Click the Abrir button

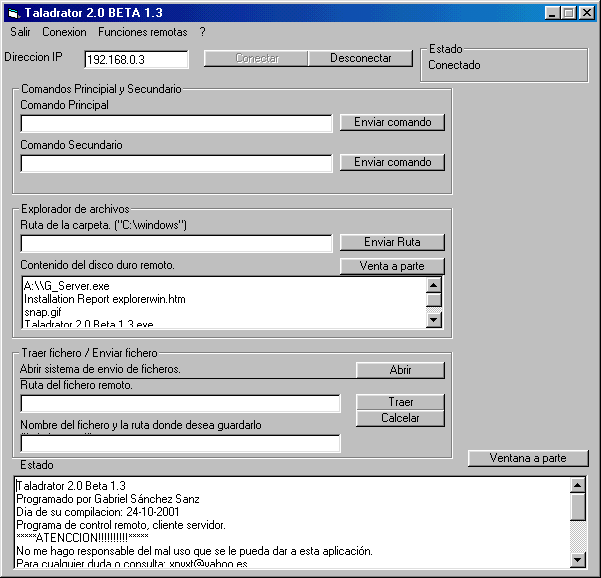pos(400,370)
